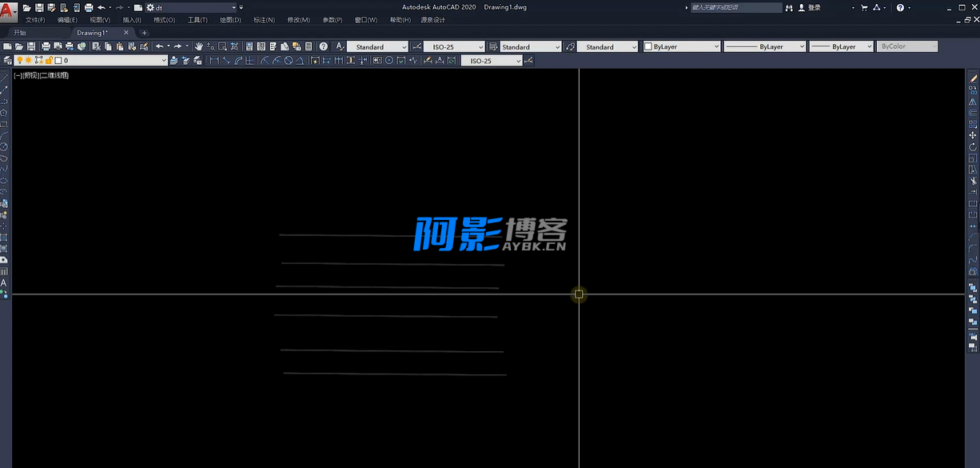
Task: Open the ByLayer linetype dropdown
Action: pyautogui.click(x=765, y=46)
